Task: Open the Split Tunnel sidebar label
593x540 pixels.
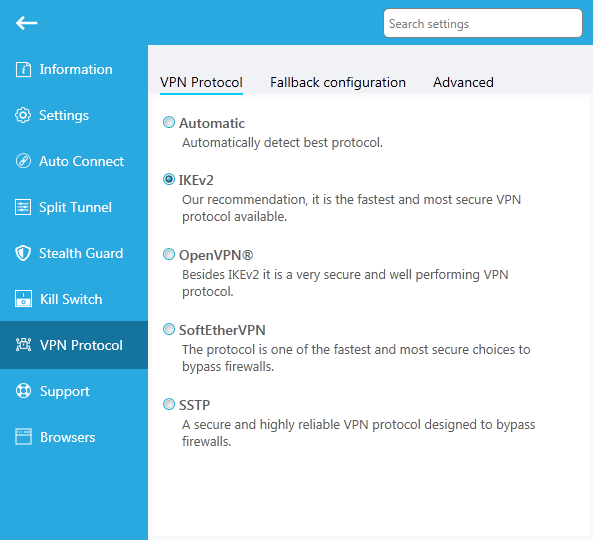Action: (x=75, y=208)
